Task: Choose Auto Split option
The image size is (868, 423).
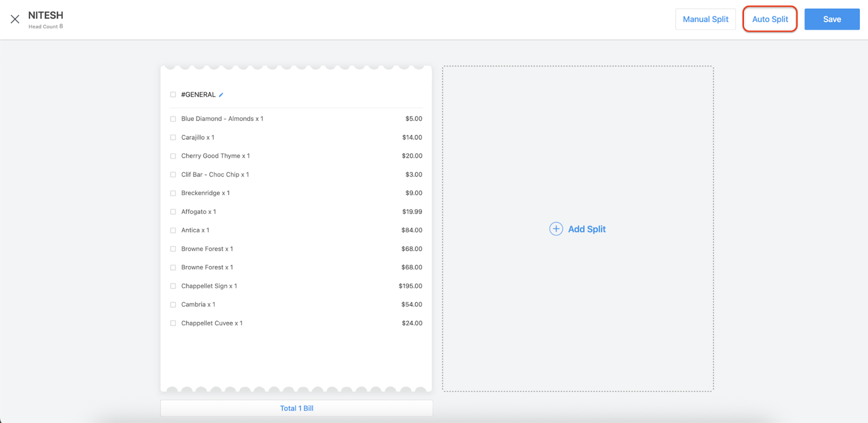Action: [769, 20]
